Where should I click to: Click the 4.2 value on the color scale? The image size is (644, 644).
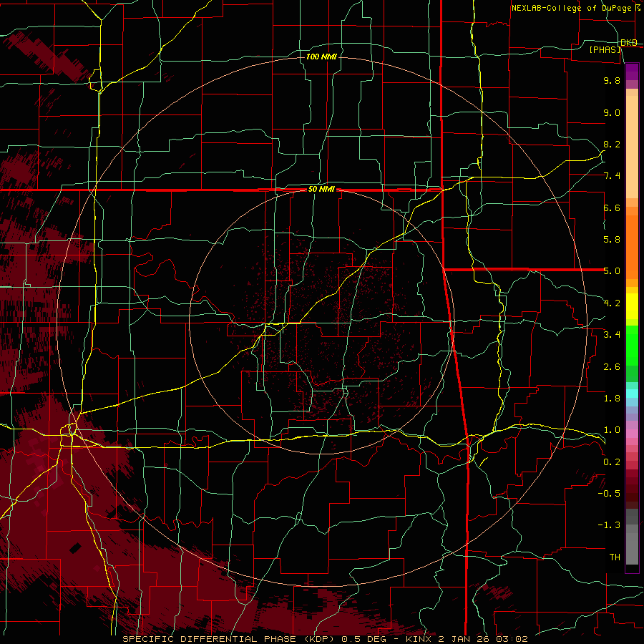click(x=612, y=303)
